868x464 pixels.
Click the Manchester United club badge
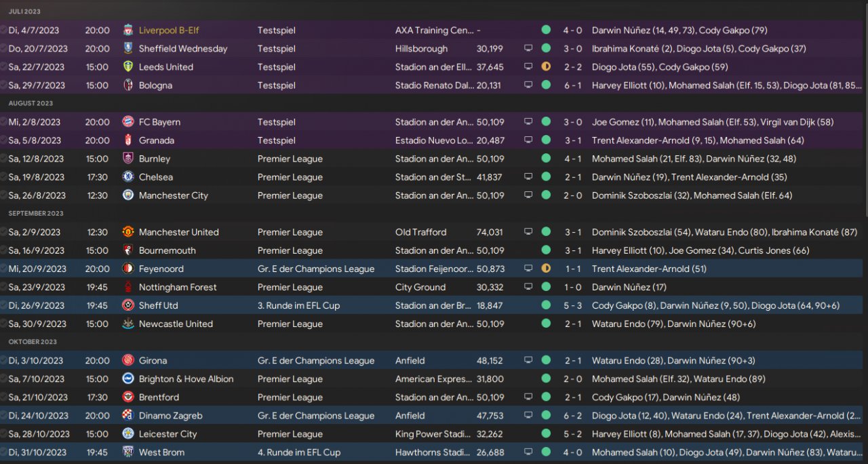[x=128, y=232]
